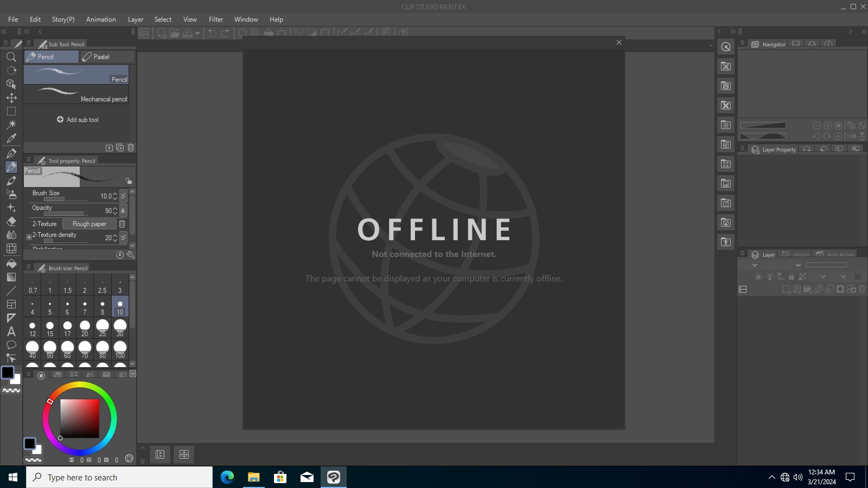The height and width of the screenshot is (488, 868).
Task: Open the CLIP STUDIO home icon
Action: (144, 33)
